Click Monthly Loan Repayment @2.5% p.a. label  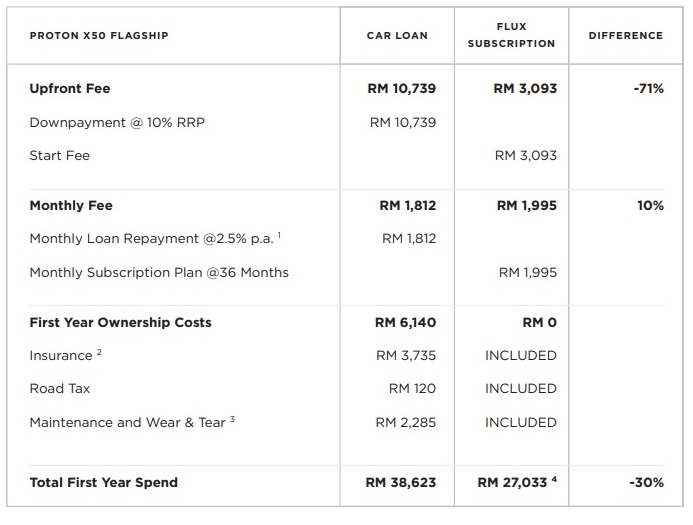(x=152, y=239)
